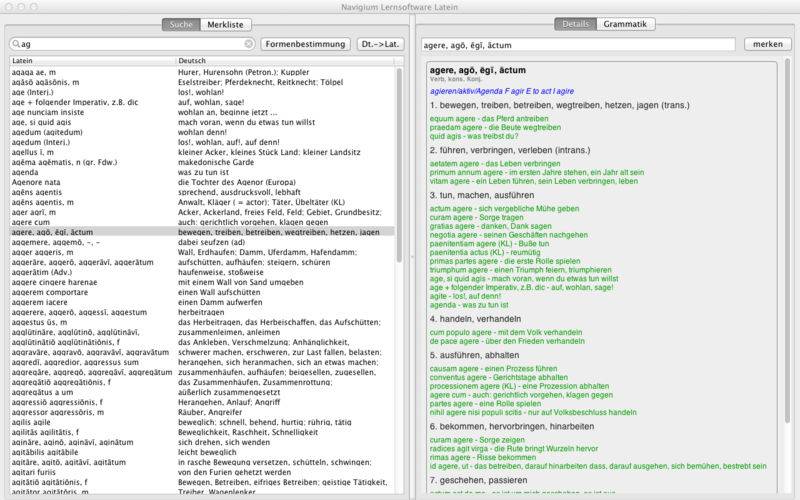Switch to the Details tab
800x500 pixels.
pos(576,24)
